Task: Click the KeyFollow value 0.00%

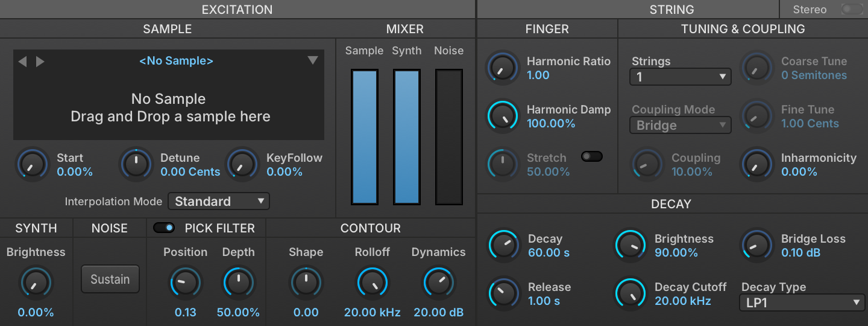Action: coord(285,172)
